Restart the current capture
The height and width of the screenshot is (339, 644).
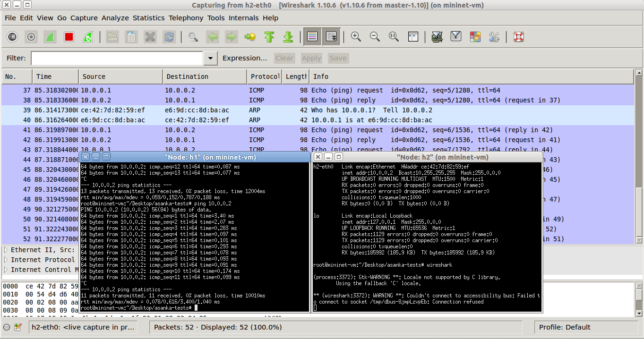[x=88, y=36]
